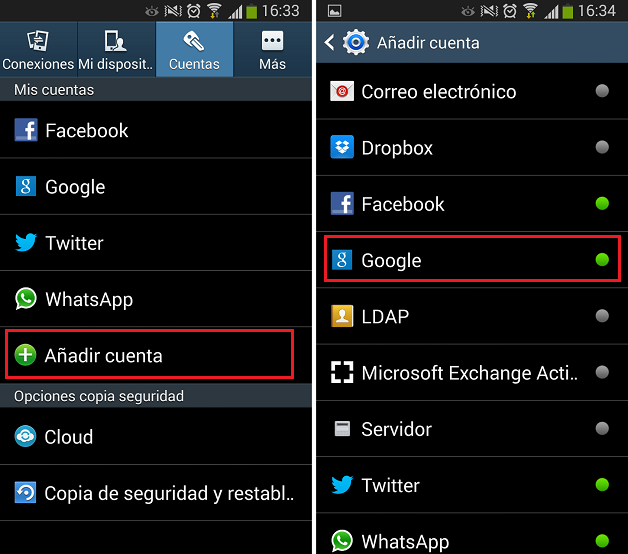This screenshot has height=554, width=628.
Task: Tap the picture notification in status bar
Action: (x=334, y=11)
